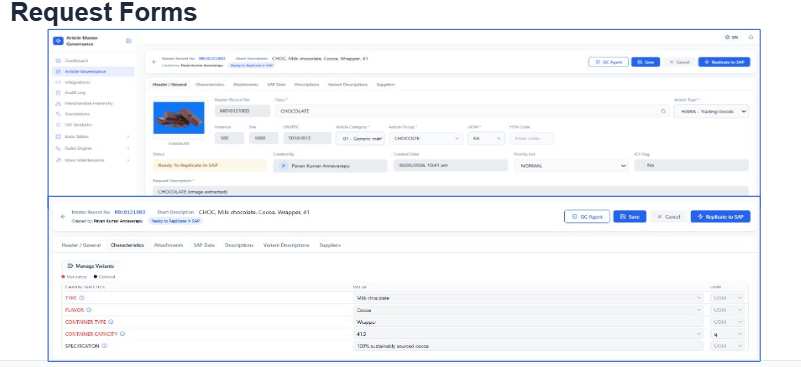Screen dimensions: 801x367
Task: Click back arrow in the Characteristics form
Action: tap(63, 216)
